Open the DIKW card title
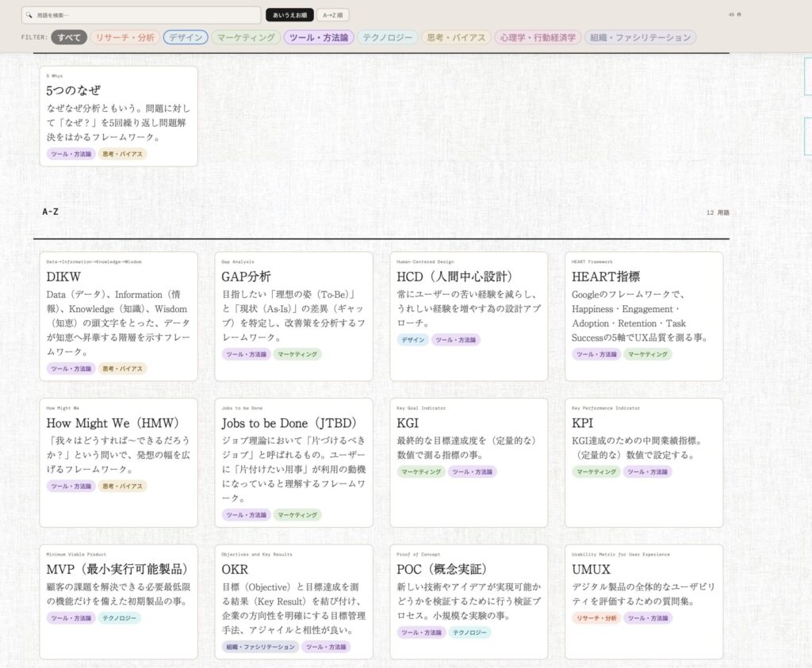 pyautogui.click(x=63, y=277)
